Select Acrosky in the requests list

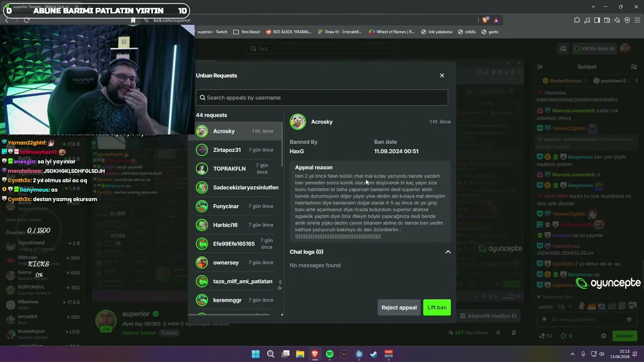pyautogui.click(x=236, y=131)
